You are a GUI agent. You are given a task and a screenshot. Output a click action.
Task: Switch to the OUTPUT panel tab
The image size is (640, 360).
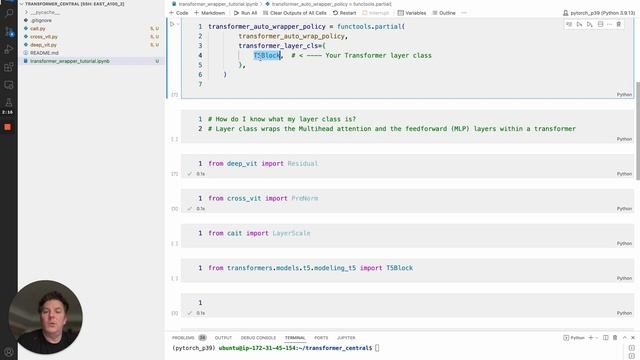223,338
